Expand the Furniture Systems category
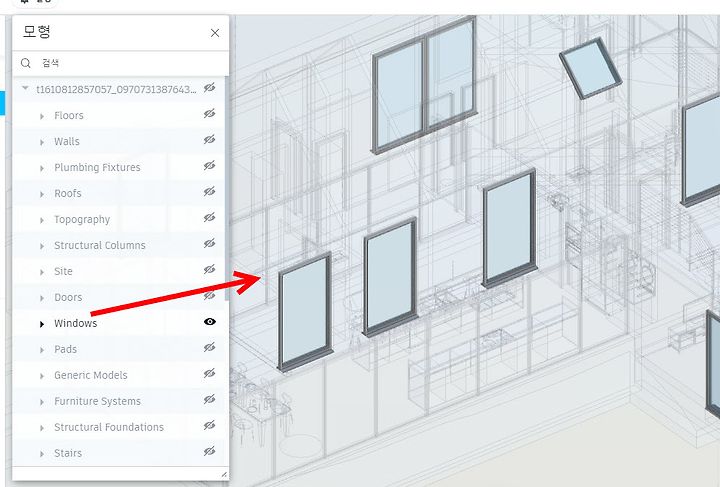Screen dimensions: 720x487 tap(42, 402)
